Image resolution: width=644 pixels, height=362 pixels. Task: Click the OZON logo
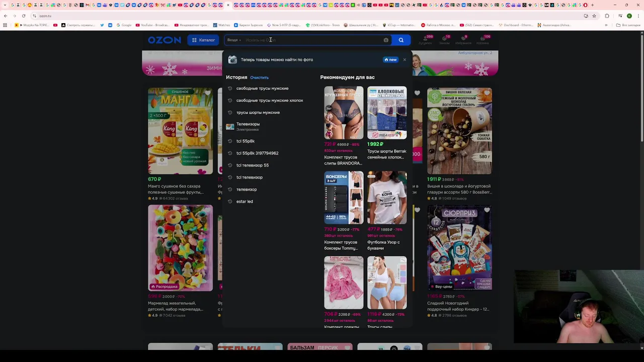(164, 40)
